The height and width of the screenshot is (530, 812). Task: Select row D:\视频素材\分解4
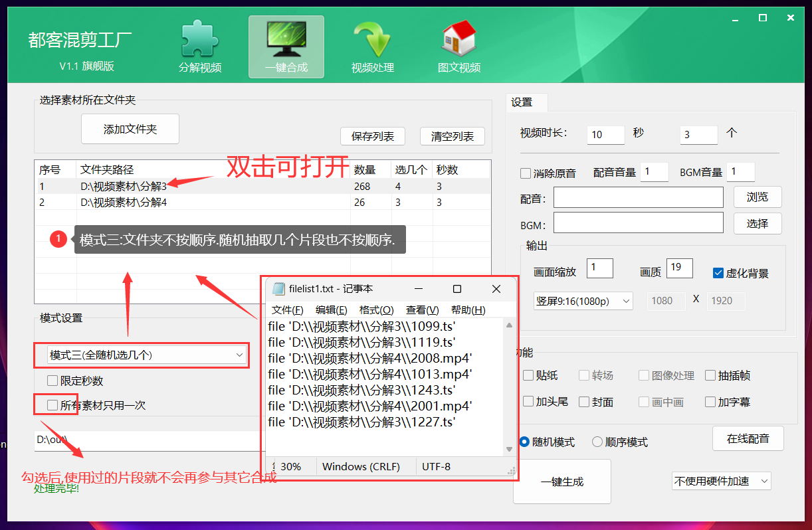click(x=262, y=203)
